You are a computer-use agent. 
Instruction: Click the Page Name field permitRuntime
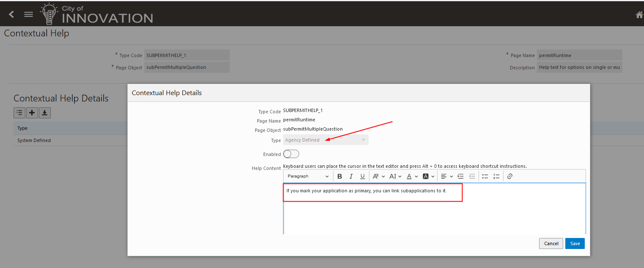[580, 55]
